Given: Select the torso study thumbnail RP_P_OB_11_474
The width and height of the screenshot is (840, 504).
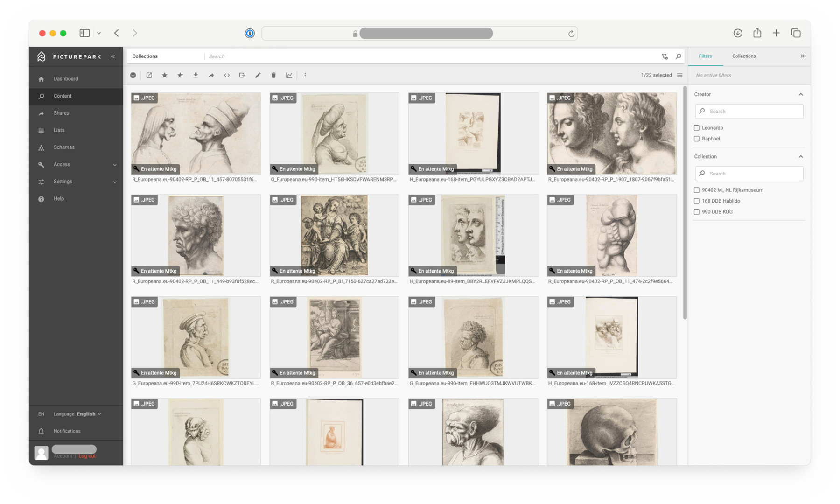Looking at the screenshot, I should (612, 236).
